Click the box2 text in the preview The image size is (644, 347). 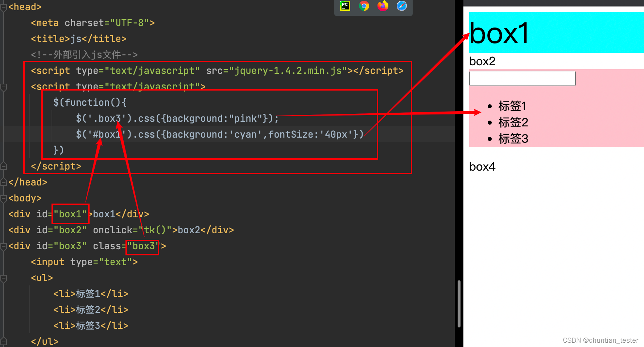(x=482, y=61)
